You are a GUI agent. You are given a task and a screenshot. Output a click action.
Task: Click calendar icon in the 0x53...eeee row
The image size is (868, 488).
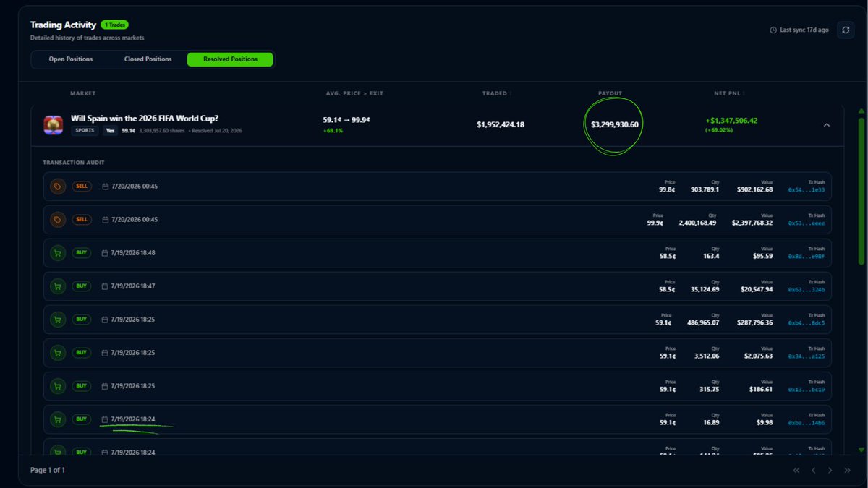(x=105, y=220)
